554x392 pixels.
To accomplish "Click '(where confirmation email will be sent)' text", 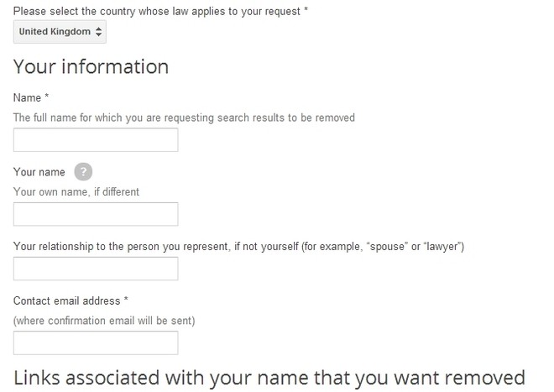I will coord(104,321).
